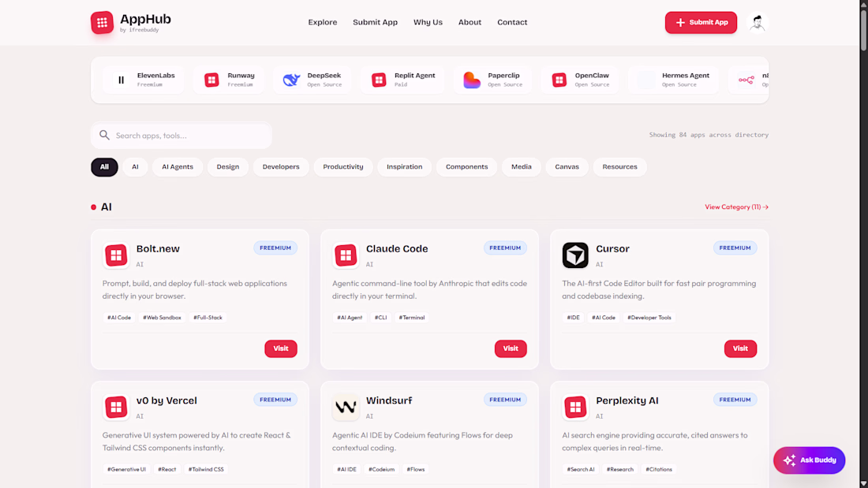
Task: Click the plus icon in Submit App button
Action: click(680, 23)
